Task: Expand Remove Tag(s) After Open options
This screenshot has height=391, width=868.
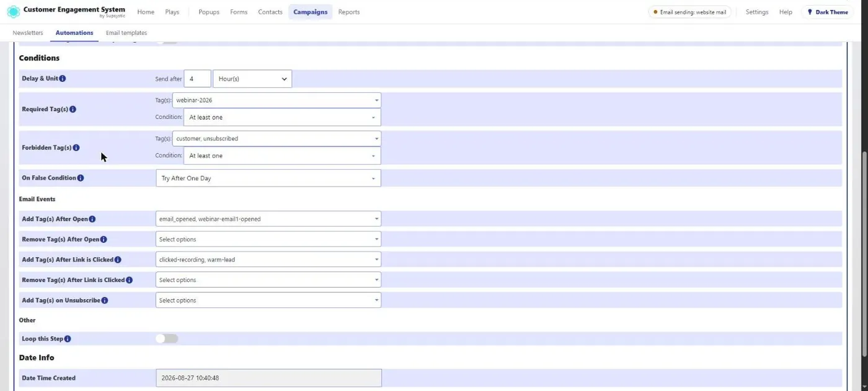Action: click(268, 239)
